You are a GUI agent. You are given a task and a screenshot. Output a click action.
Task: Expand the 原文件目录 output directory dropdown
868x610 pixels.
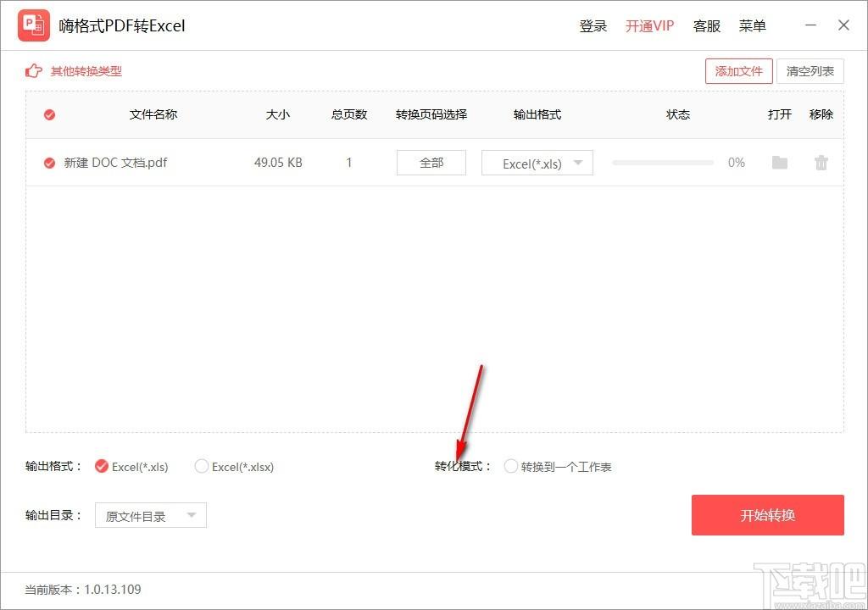coord(151,515)
